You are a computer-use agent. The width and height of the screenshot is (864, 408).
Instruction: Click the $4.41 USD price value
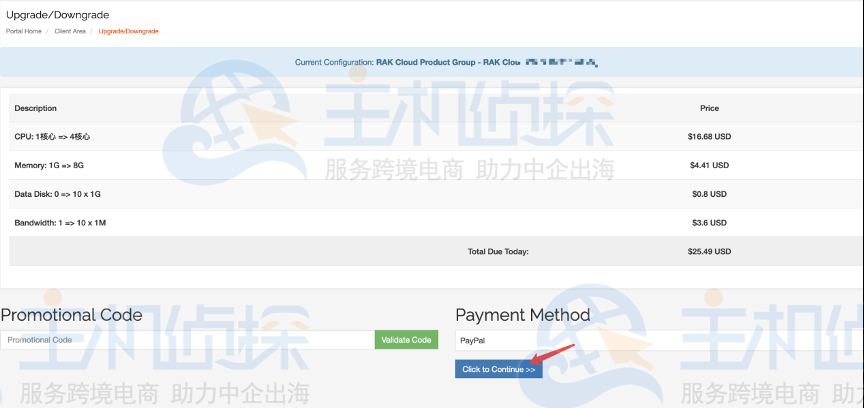tap(709, 165)
